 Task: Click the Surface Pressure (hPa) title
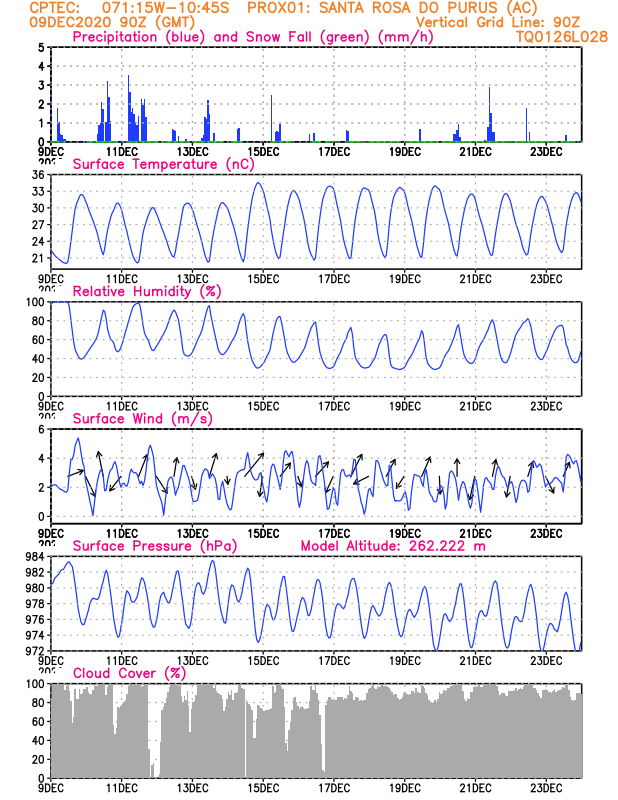click(155, 546)
